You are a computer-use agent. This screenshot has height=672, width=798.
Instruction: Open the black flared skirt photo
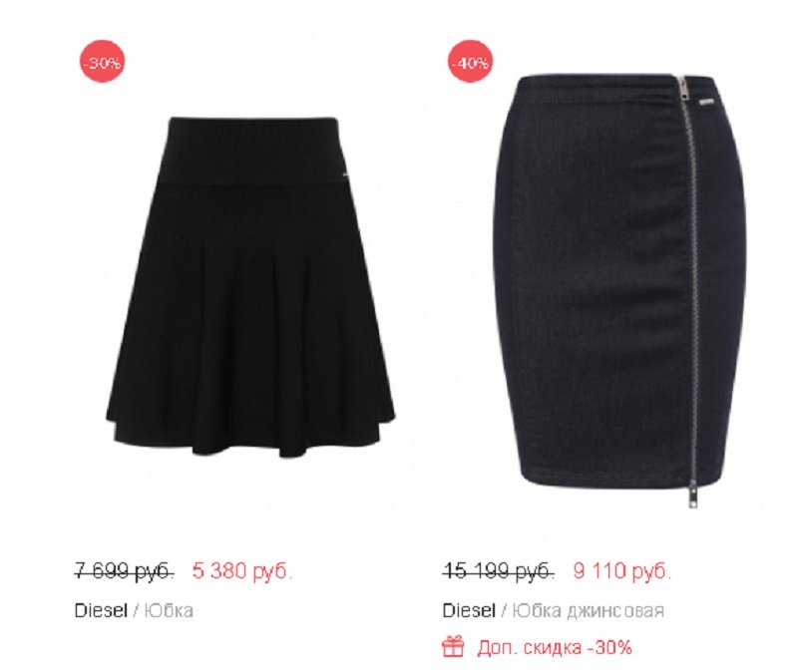click(x=250, y=287)
